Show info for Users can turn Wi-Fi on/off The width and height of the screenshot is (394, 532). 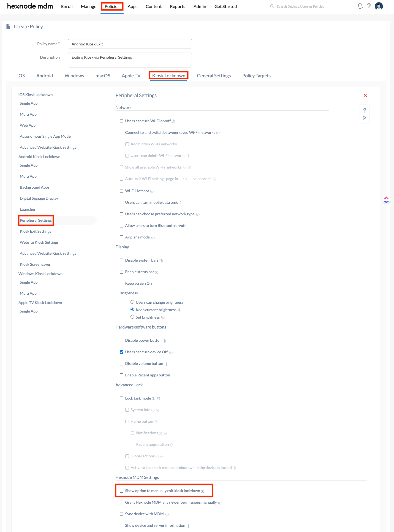tap(173, 121)
